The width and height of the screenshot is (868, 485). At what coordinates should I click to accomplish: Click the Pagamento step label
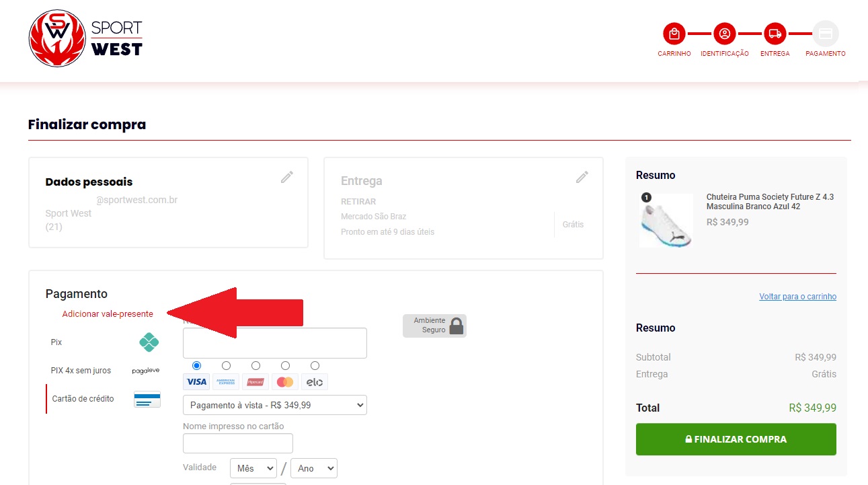(826, 54)
